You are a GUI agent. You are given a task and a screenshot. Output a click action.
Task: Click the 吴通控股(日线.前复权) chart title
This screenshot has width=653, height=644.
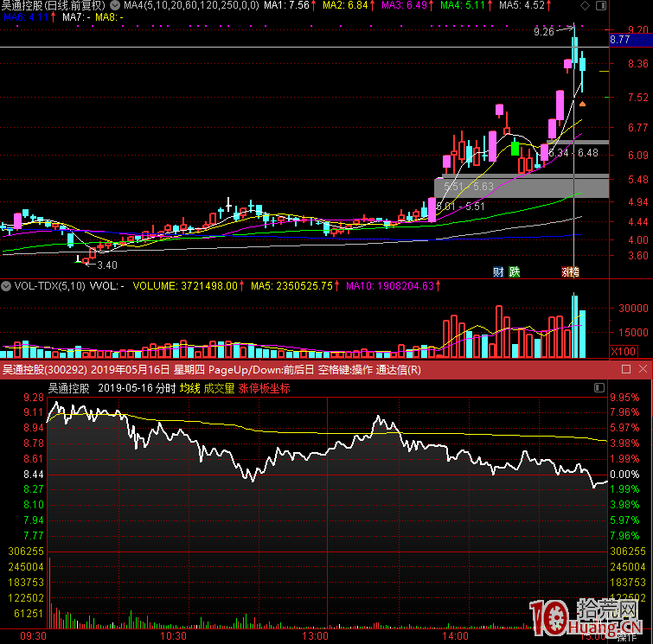pos(54,5)
